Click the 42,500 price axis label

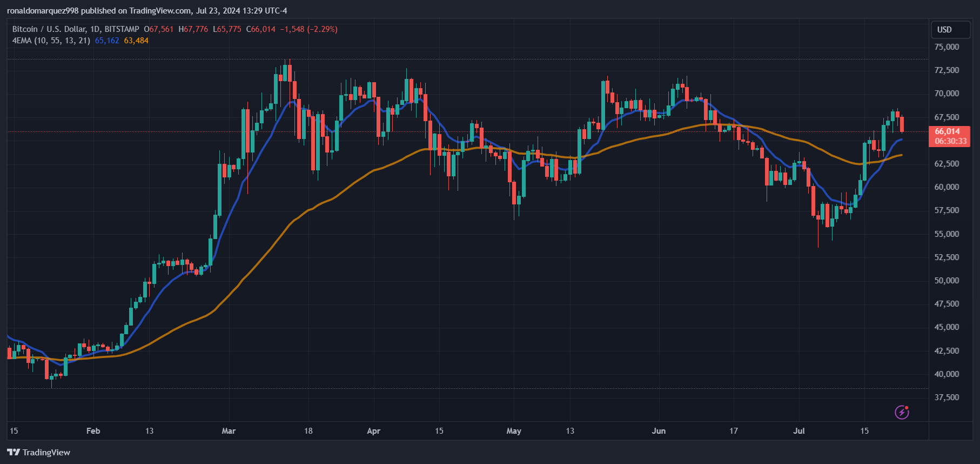point(947,351)
